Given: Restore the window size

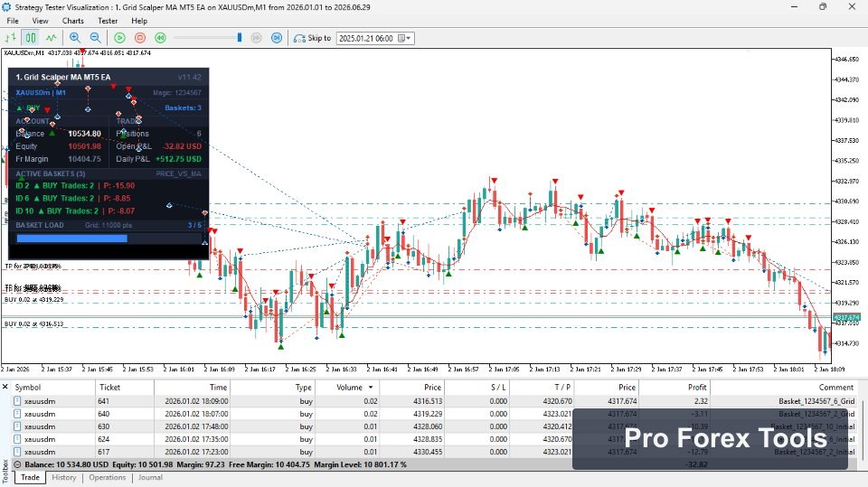Looking at the screenshot, I should 823,6.
